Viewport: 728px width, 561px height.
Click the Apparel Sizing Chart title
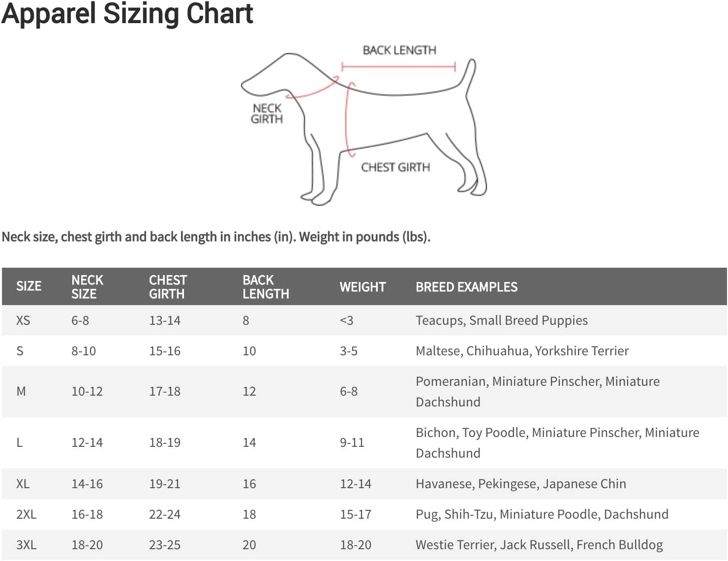(127, 14)
